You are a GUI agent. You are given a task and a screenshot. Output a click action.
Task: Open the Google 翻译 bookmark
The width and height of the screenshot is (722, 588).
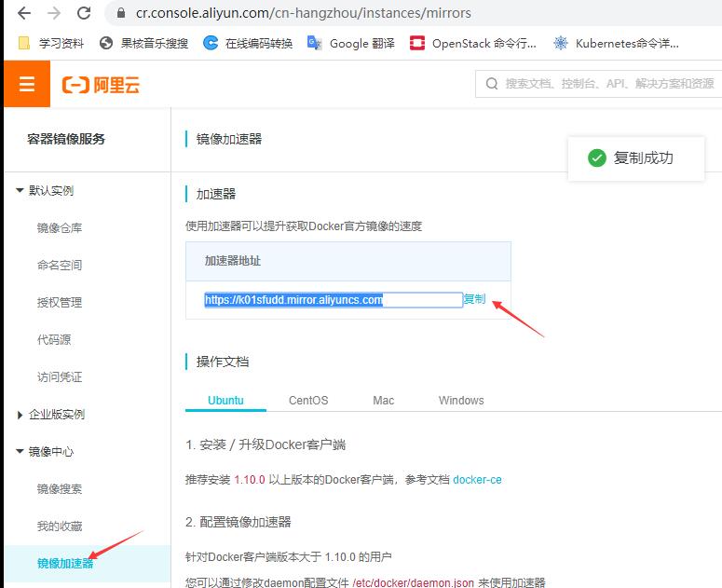click(x=351, y=43)
